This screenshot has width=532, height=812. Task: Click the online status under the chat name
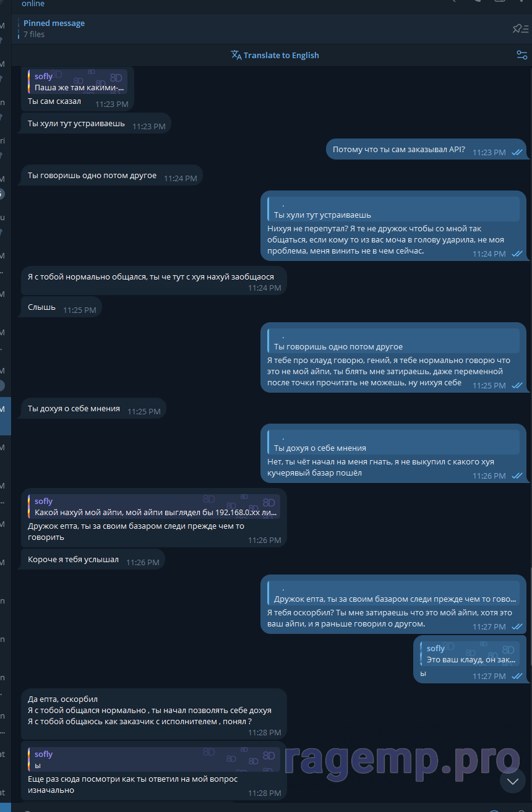coord(33,4)
